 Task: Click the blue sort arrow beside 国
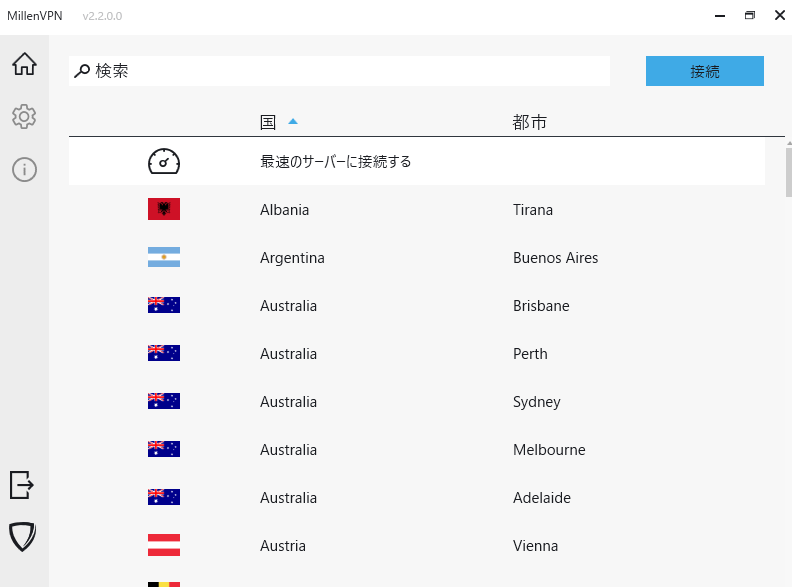293,122
